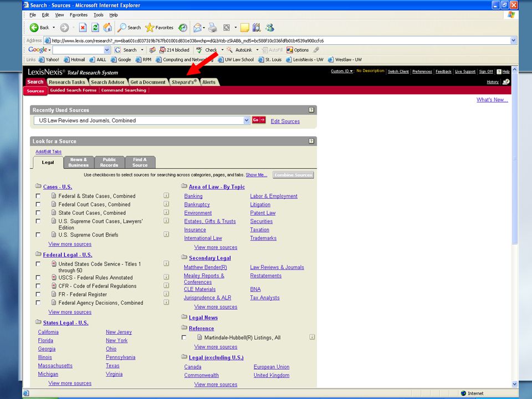Open the Google logo menu dropdown arrow

coord(49,50)
